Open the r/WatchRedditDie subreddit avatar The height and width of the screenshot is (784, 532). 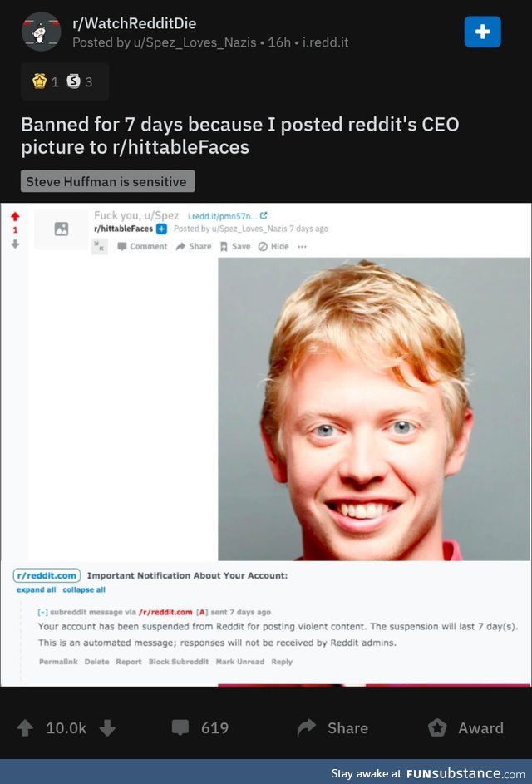coord(41,32)
